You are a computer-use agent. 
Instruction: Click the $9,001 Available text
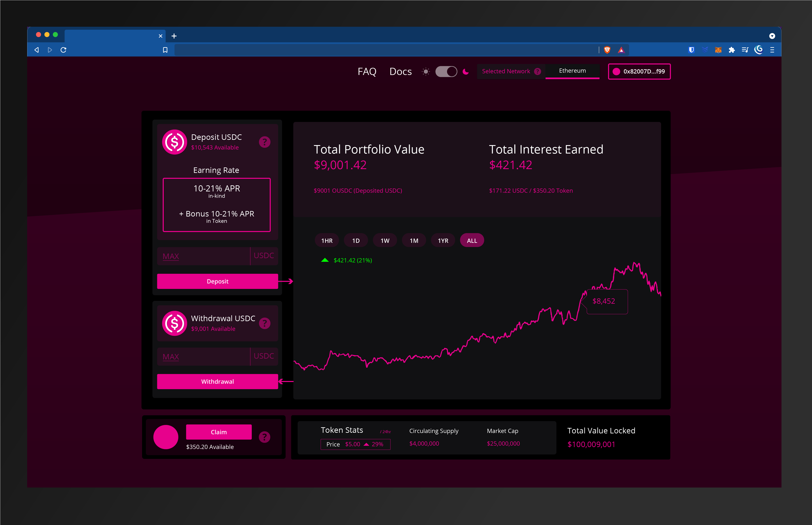[213, 329]
